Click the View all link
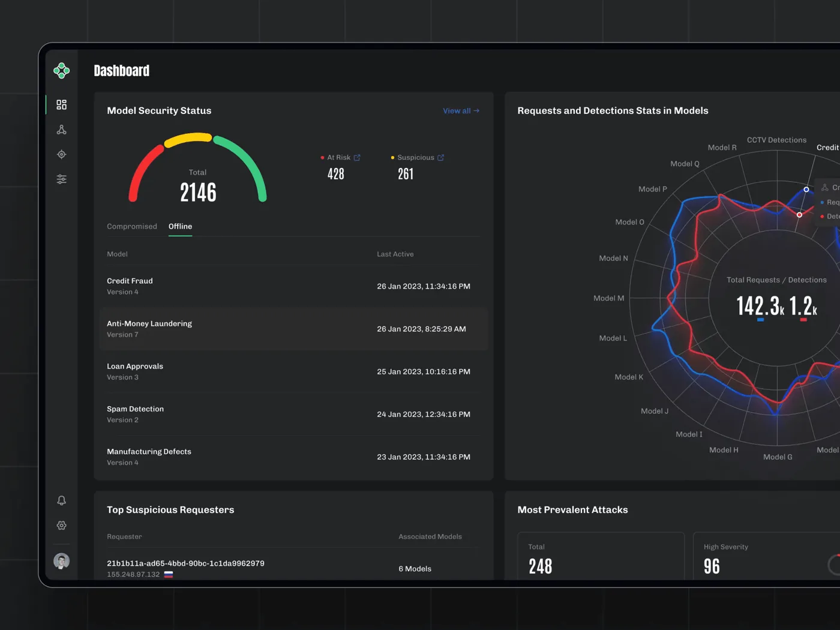Viewport: 840px width, 630px height. coord(461,111)
